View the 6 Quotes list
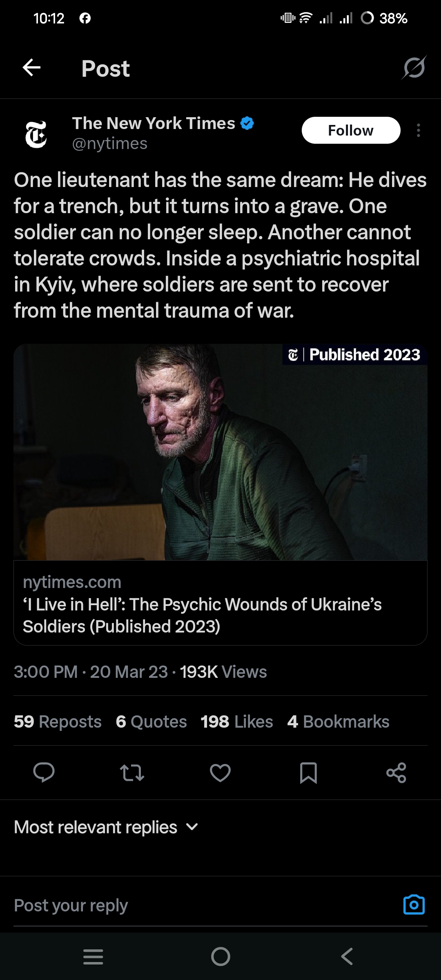441x980 pixels. (x=151, y=722)
